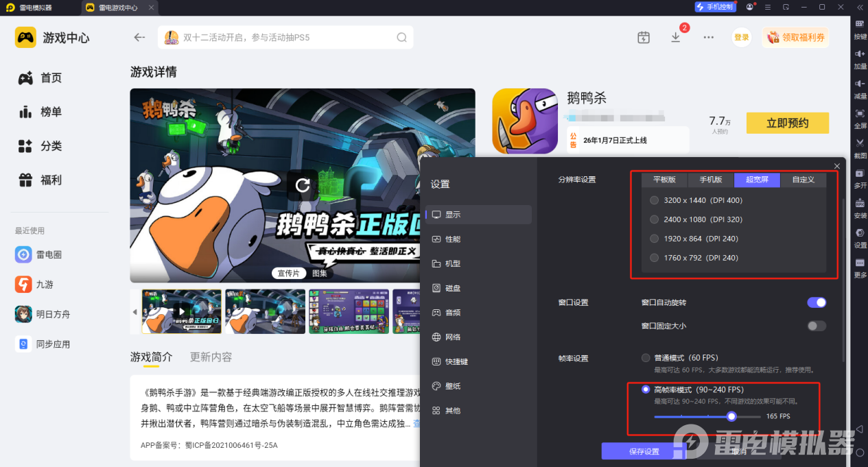Open 磁盘 settings section
Viewport: 868px width, 467px height.
(478, 288)
